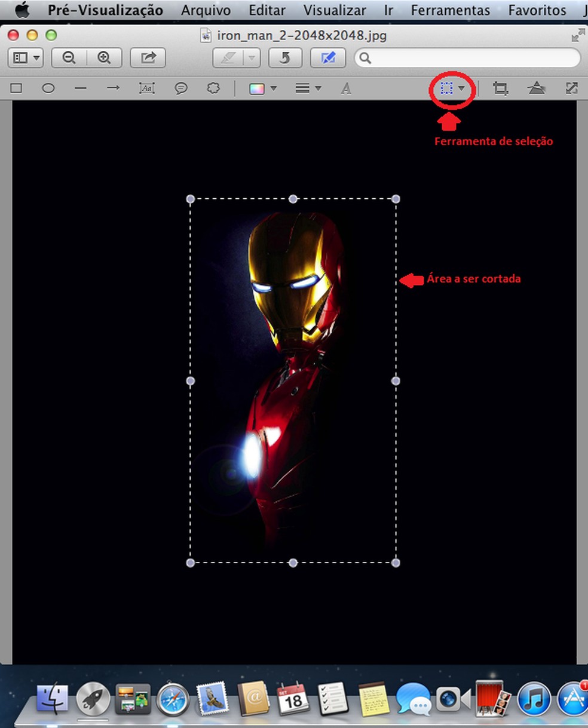Open App Store from the Dock
The image size is (588, 728).
click(572, 699)
